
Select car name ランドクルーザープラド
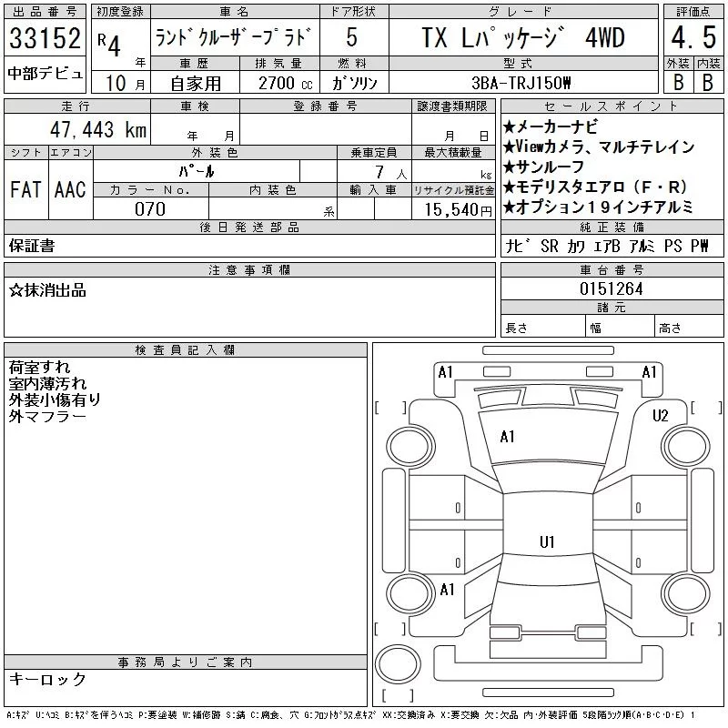click(233, 37)
